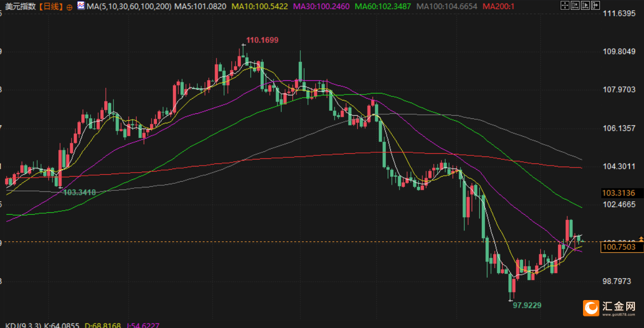Select the KDJ K:64.0855 value

click(x=62, y=325)
